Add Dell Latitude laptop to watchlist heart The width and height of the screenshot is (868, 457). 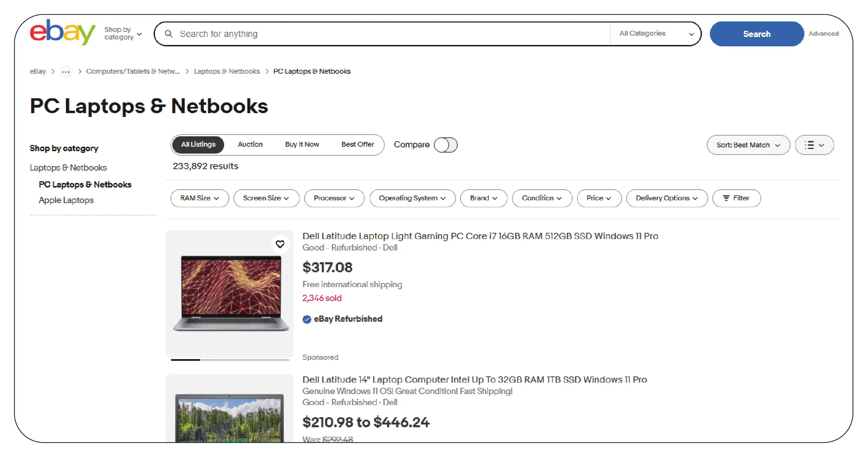[x=280, y=244]
